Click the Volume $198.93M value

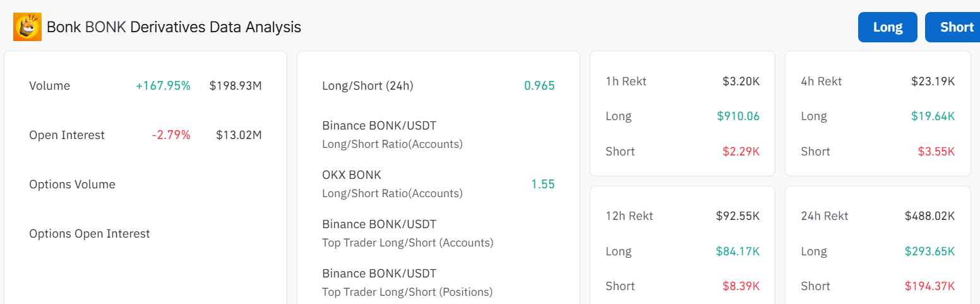236,86
